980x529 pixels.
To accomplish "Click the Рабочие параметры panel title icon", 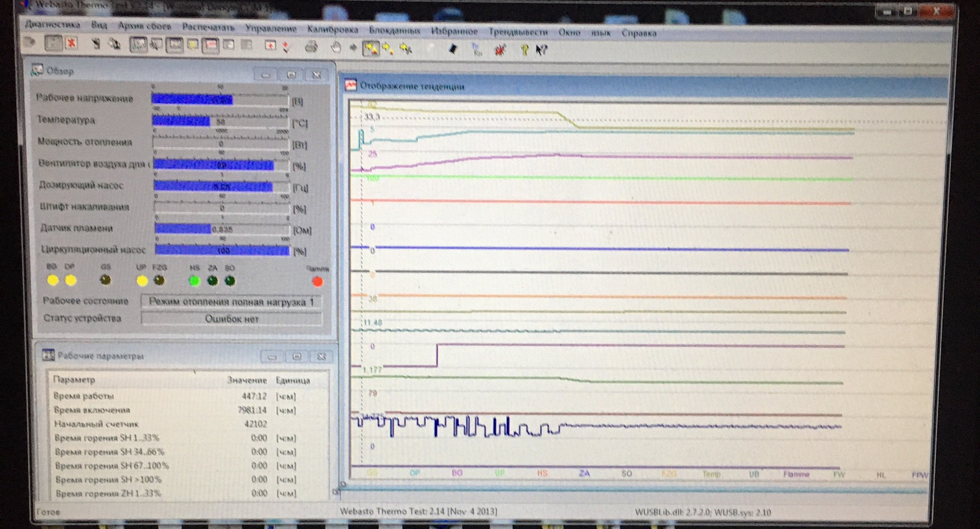I will click(48, 355).
